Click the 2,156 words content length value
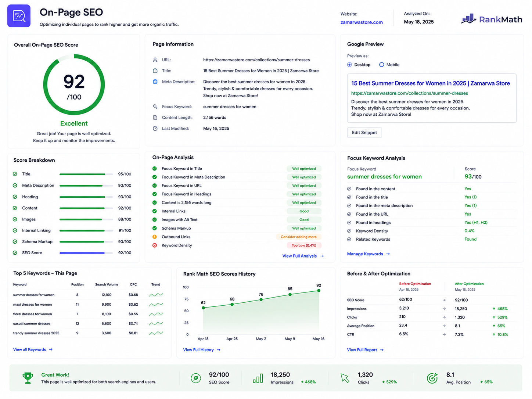Image resolution: width=532 pixels, height=399 pixels. [x=215, y=118]
